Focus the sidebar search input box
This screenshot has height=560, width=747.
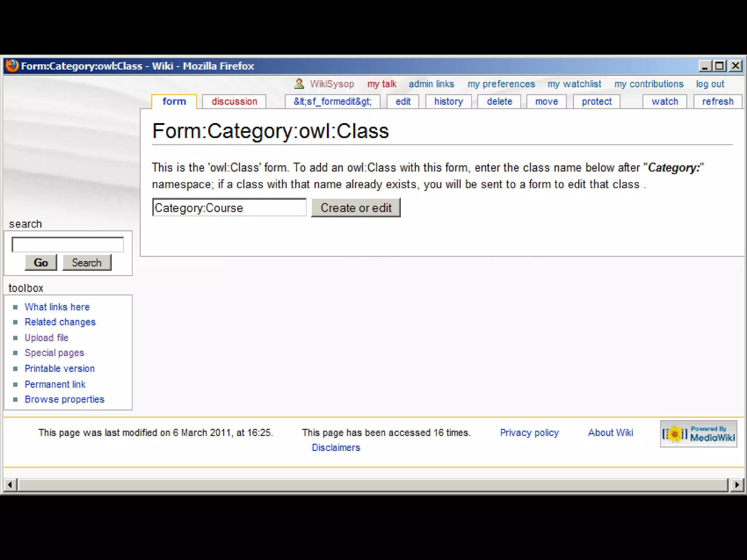[x=68, y=245]
